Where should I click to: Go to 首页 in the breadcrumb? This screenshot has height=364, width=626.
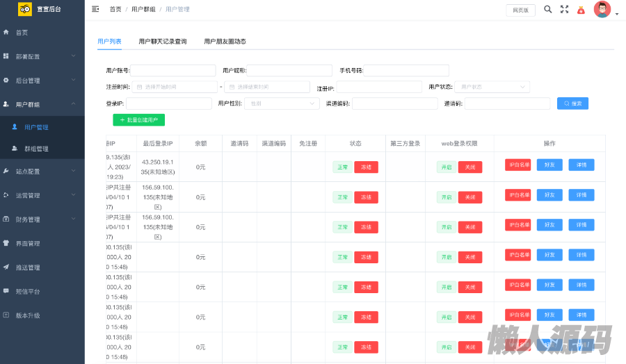115,9
